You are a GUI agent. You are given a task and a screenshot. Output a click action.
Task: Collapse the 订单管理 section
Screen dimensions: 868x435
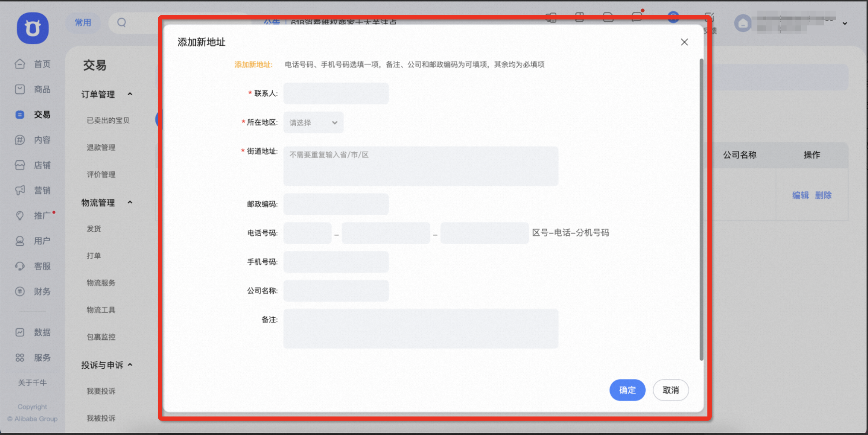click(130, 94)
